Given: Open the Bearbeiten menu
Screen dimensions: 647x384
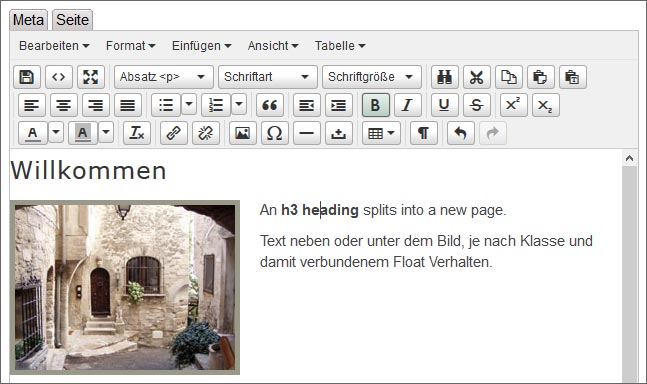Looking at the screenshot, I should coord(54,46).
